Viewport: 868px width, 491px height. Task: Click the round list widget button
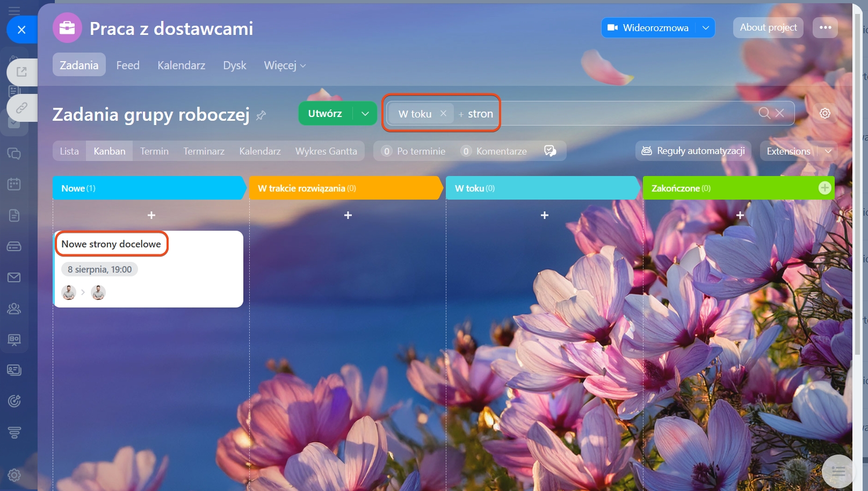coord(838,471)
